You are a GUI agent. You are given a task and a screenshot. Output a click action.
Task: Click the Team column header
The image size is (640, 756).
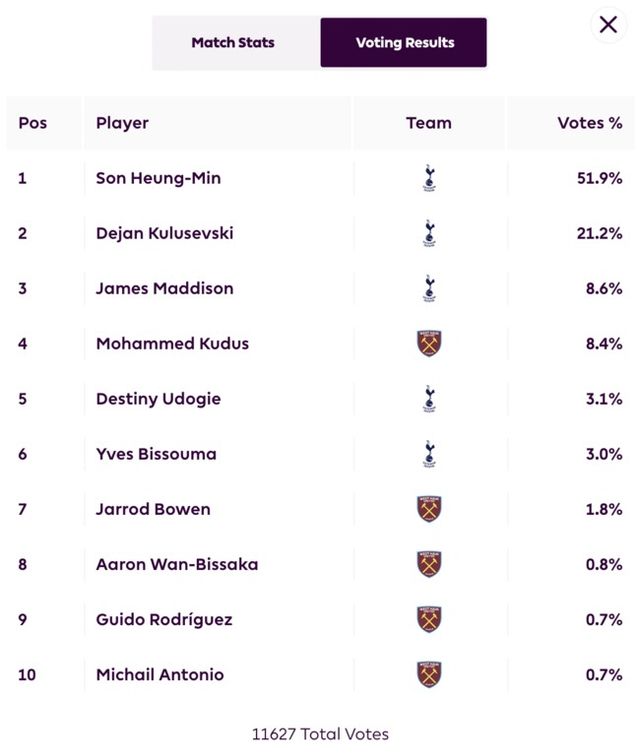[429, 123]
